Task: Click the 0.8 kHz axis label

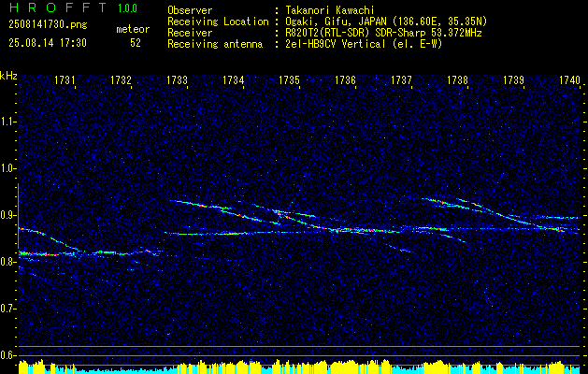Action: click(7, 262)
